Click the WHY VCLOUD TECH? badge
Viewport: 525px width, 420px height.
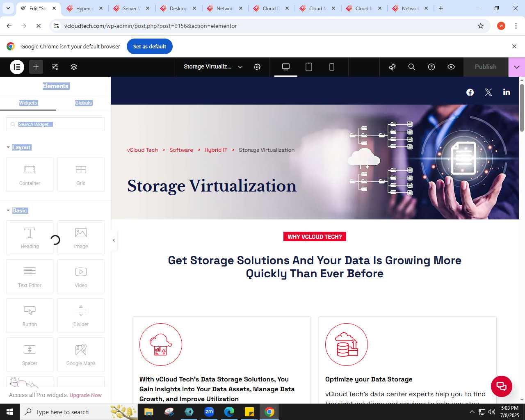point(315,237)
